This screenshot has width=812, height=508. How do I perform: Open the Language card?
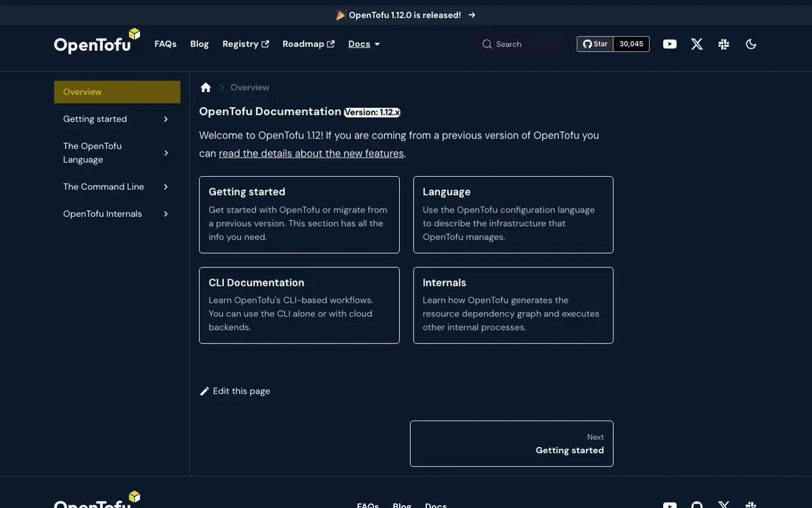tap(513, 215)
